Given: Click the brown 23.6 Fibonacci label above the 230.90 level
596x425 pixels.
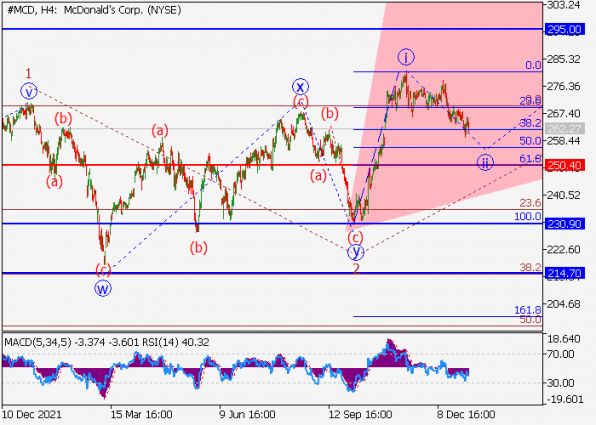Looking at the screenshot, I should click(x=530, y=203).
